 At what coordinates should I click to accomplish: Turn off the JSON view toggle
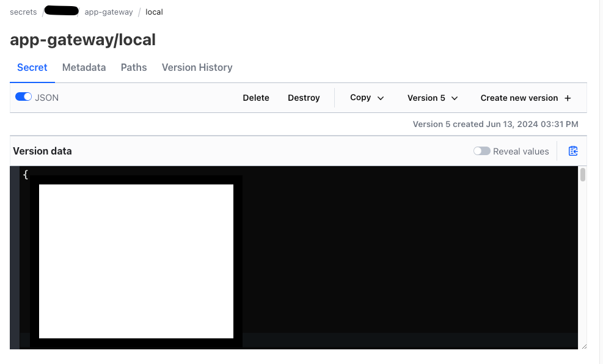click(x=23, y=97)
